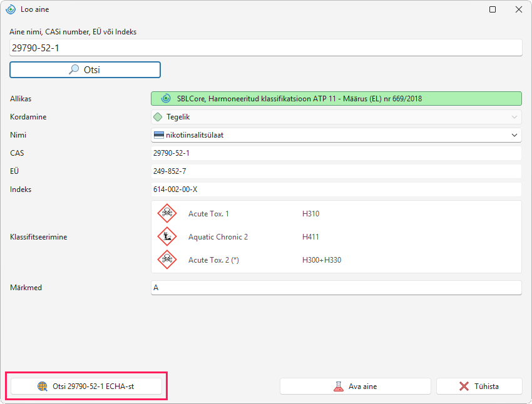This screenshot has height=404, width=532.
Task: Click the red X icon on Tühista button
Action: [x=464, y=386]
